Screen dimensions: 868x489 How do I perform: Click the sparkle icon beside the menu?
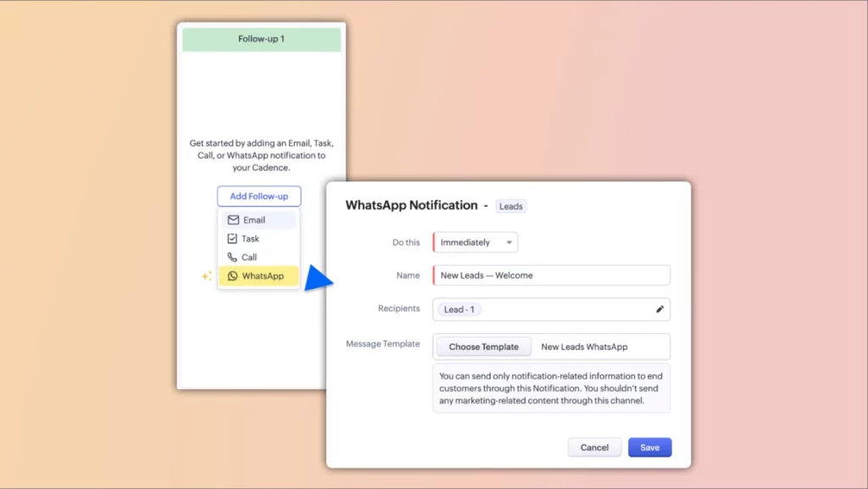point(206,275)
